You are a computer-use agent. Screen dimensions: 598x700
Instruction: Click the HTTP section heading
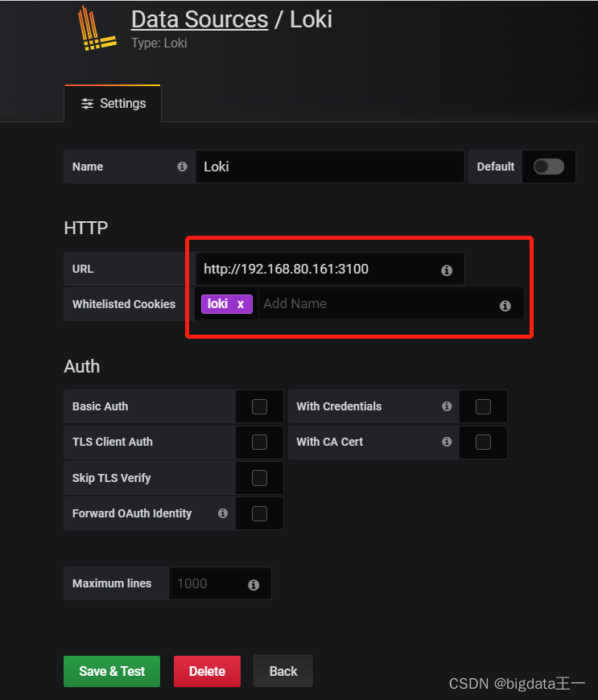86,228
